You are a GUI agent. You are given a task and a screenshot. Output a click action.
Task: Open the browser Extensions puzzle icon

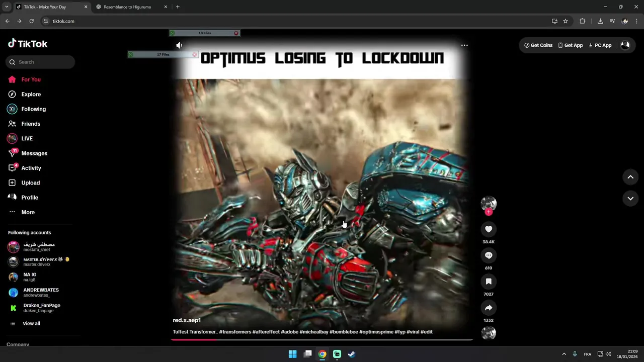click(583, 21)
